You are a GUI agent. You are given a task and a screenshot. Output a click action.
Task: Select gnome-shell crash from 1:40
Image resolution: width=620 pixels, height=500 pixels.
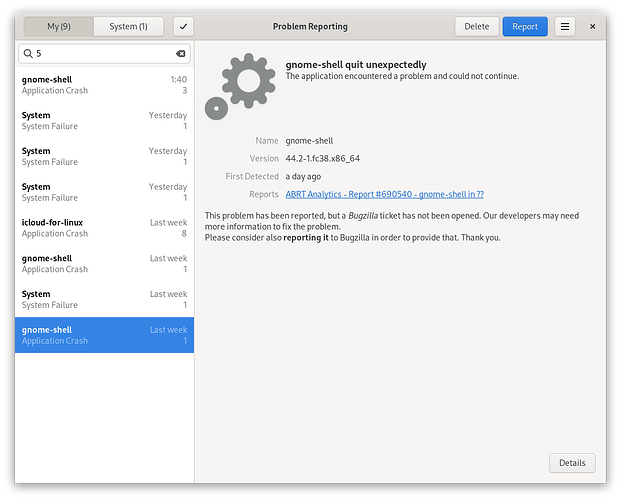104,85
